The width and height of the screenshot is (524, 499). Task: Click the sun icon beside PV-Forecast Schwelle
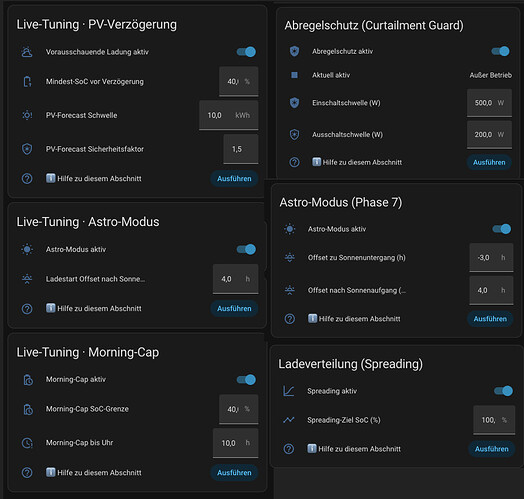27,115
